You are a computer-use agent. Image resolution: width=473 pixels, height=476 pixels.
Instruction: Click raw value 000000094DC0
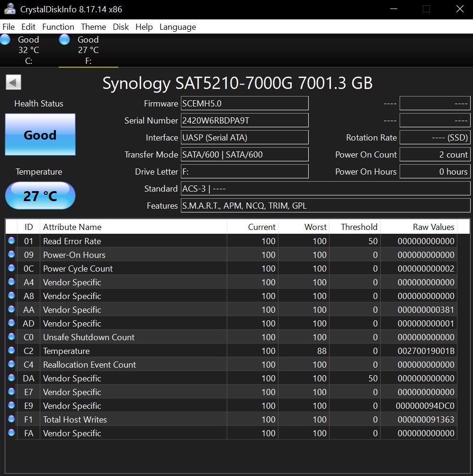[425, 405]
